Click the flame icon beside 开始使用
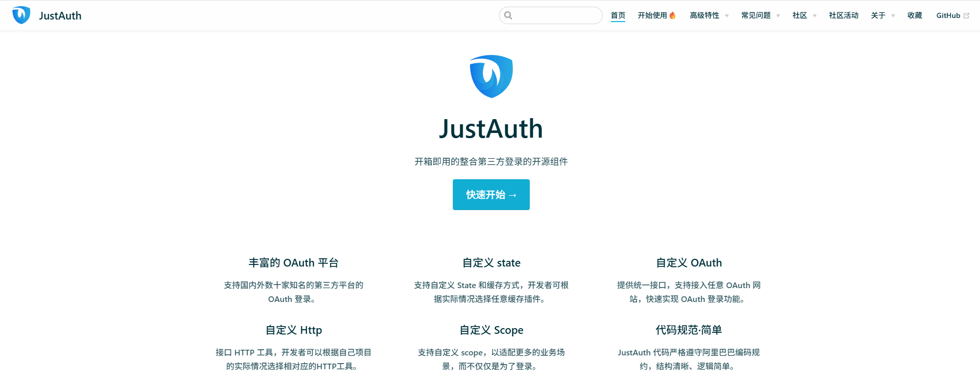Viewport: 980px width, 379px height. tap(672, 15)
